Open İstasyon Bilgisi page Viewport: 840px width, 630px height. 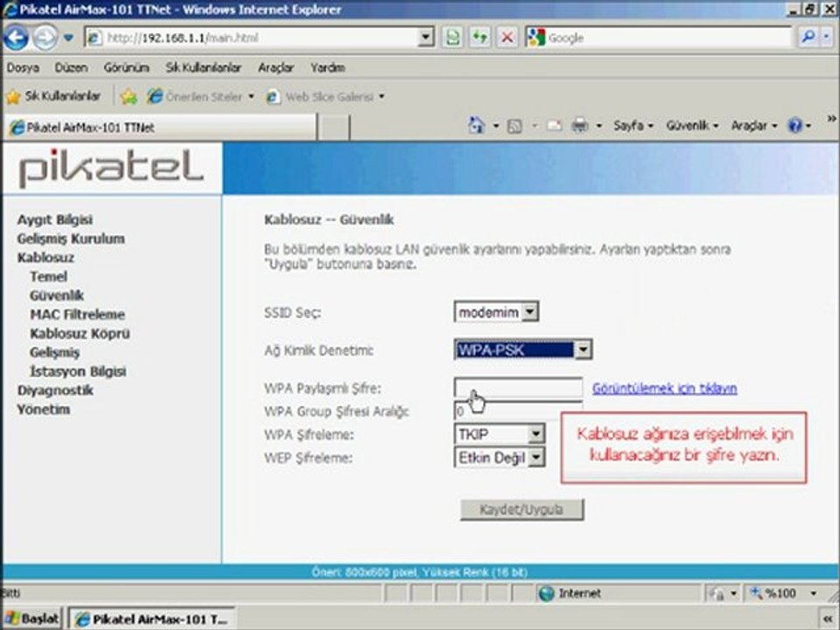[x=78, y=371]
